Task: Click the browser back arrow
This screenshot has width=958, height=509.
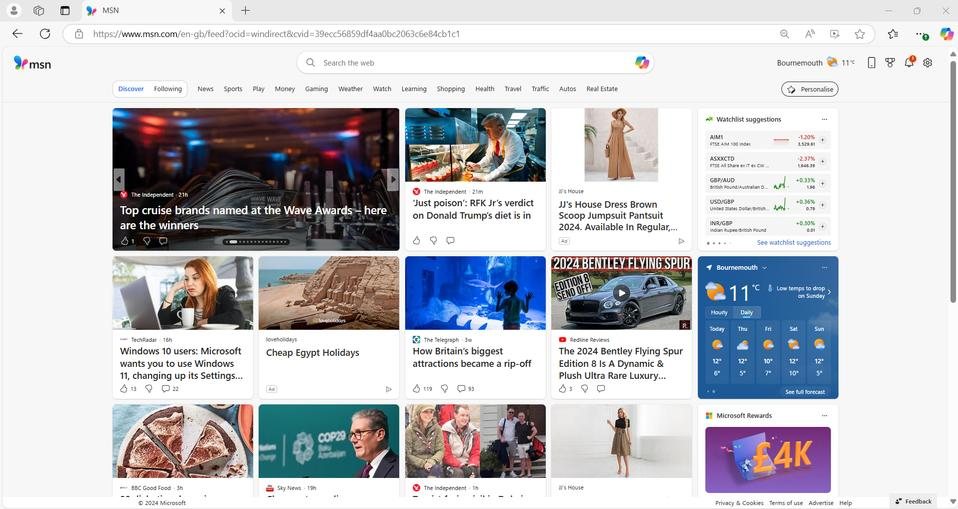Action: tap(17, 34)
